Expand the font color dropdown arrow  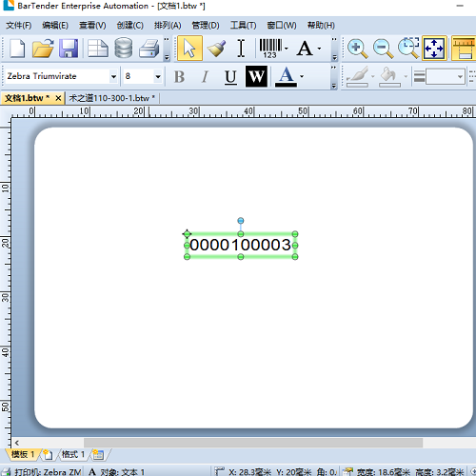(x=302, y=76)
